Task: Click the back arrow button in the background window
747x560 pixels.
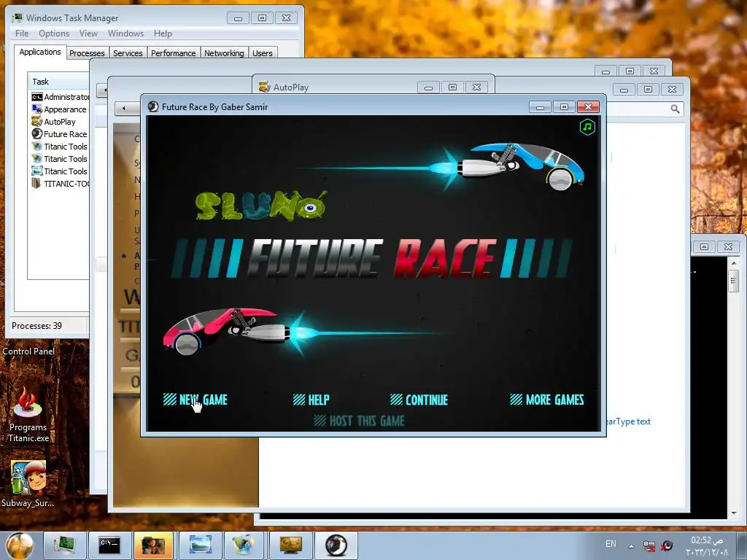Action: (124, 108)
